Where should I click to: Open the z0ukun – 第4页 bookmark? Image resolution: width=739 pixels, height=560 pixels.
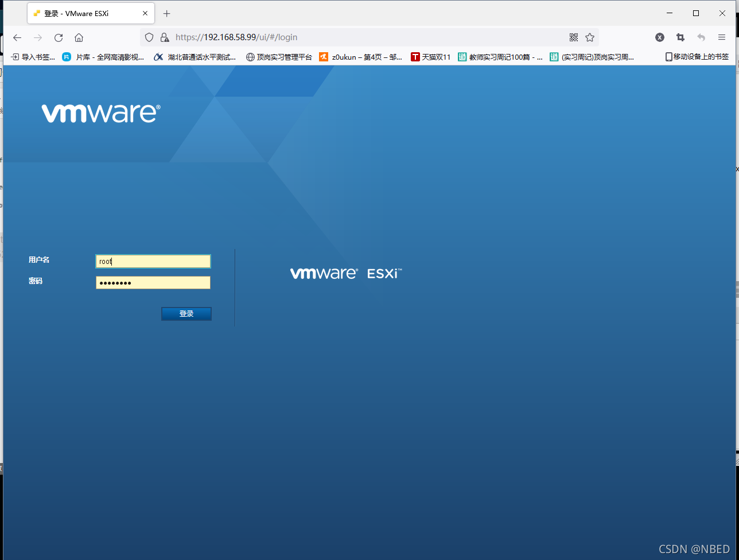pos(361,57)
